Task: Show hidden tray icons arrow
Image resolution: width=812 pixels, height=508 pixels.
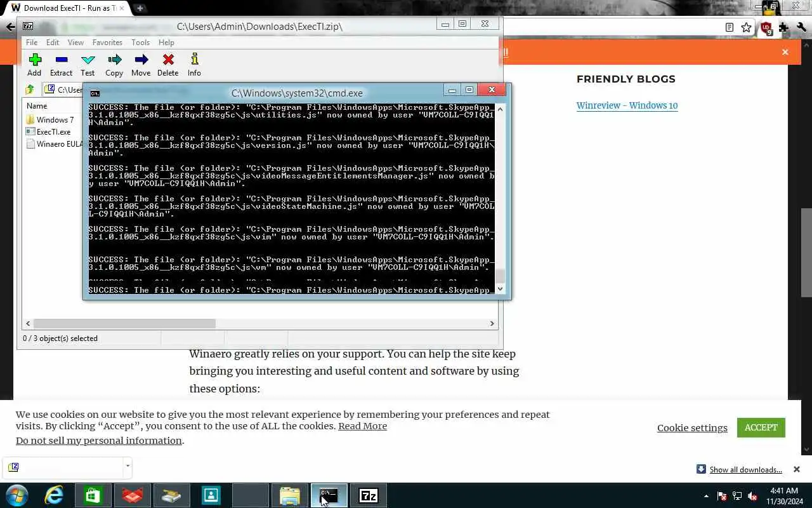Action: (x=706, y=496)
